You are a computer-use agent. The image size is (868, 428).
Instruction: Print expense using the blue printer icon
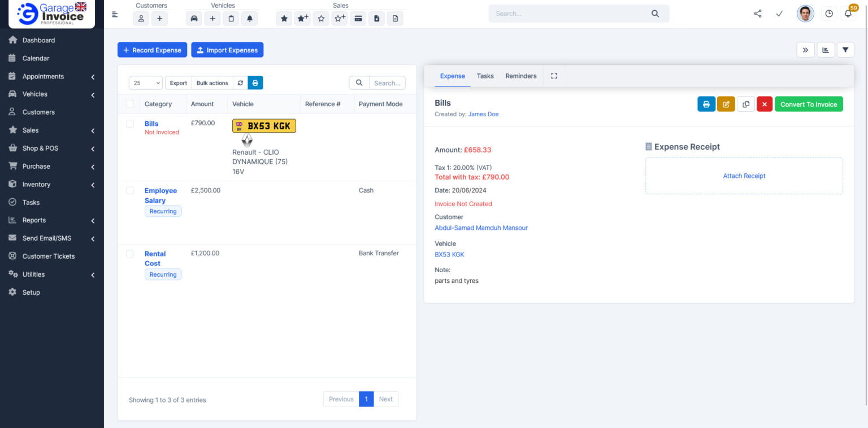click(706, 104)
